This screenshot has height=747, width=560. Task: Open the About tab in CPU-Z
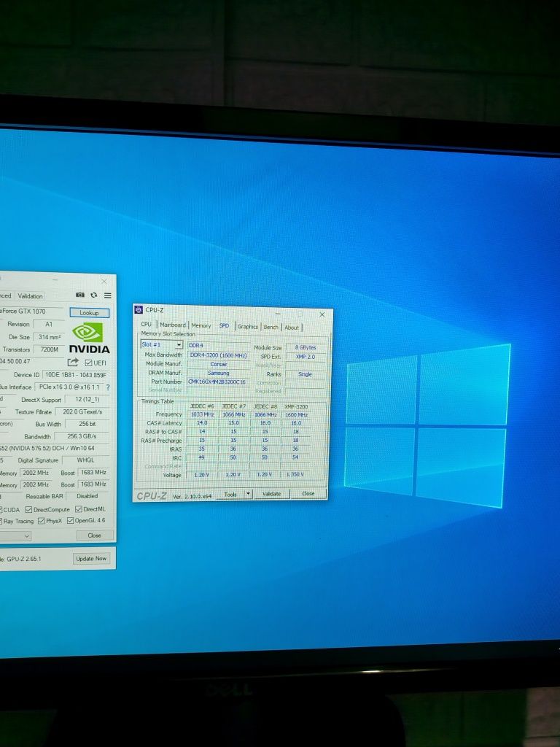point(292,328)
